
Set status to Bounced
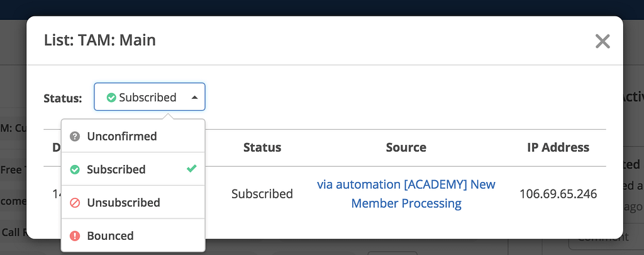133,235
